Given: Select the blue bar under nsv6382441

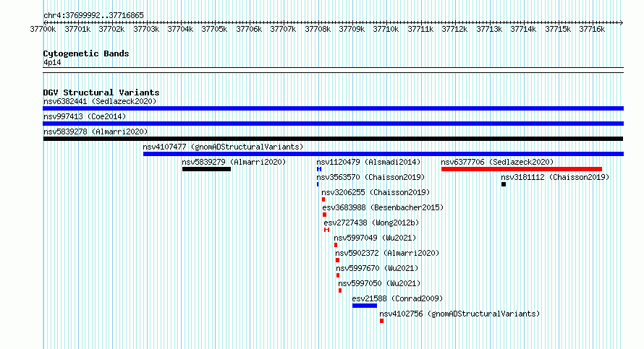Looking at the screenshot, I should click(333, 108).
